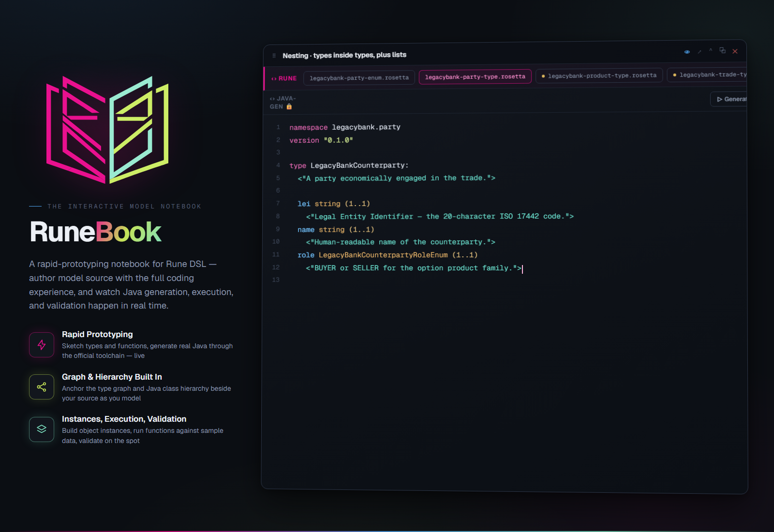This screenshot has width=774, height=532.
Task: Click the Instances layers stack icon
Action: pyautogui.click(x=42, y=429)
